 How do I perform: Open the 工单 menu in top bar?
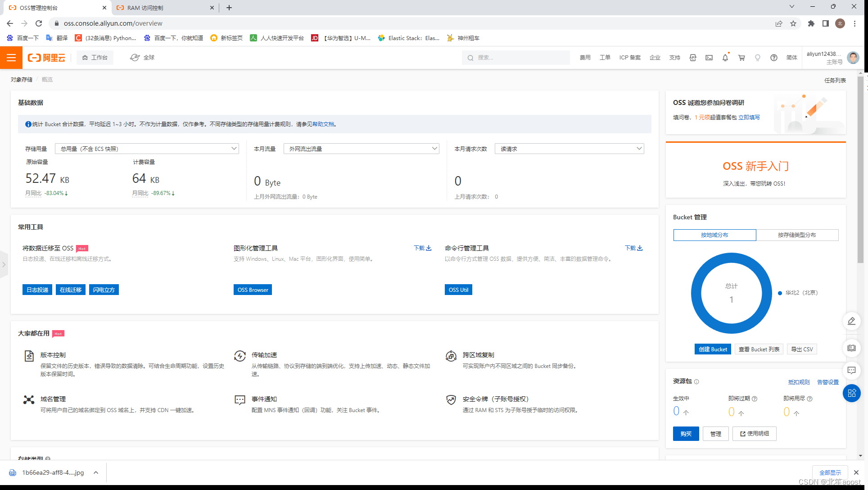[605, 58]
